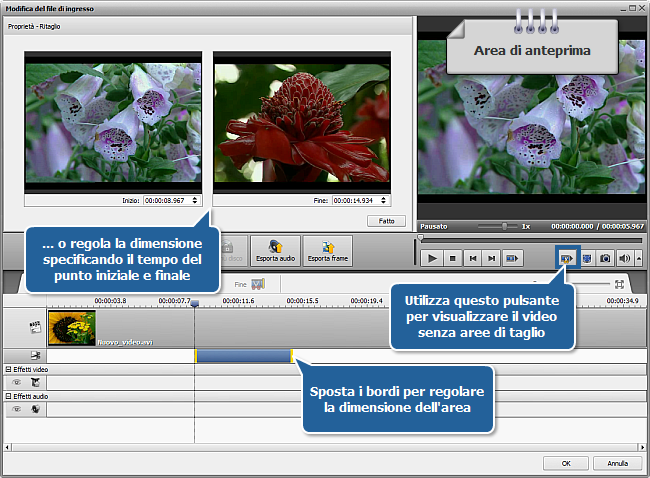Toggle visibility eye of Effetti video track
Viewport: 650px width, 478px height.
coord(16,382)
